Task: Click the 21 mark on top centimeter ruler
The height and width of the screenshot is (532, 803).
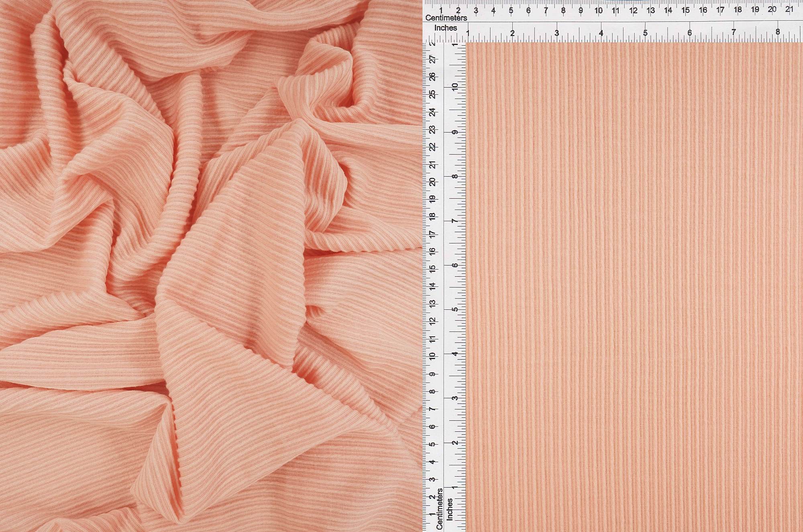Action: point(789,9)
